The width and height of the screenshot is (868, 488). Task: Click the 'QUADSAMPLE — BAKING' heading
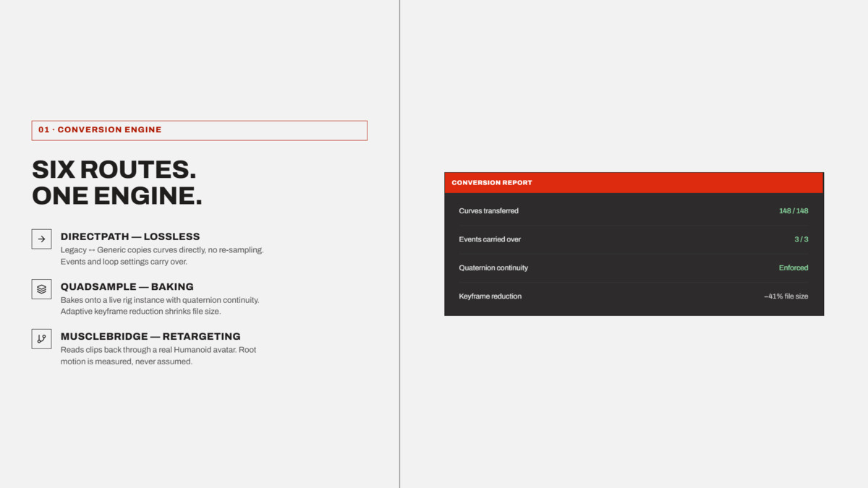pos(127,286)
